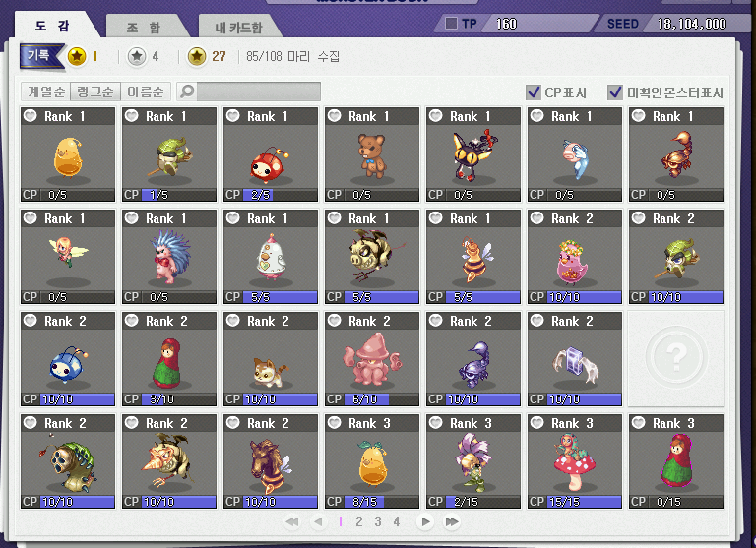Viewport: 756px width, 548px height.
Task: Click the 기록 record button
Action: (x=41, y=56)
